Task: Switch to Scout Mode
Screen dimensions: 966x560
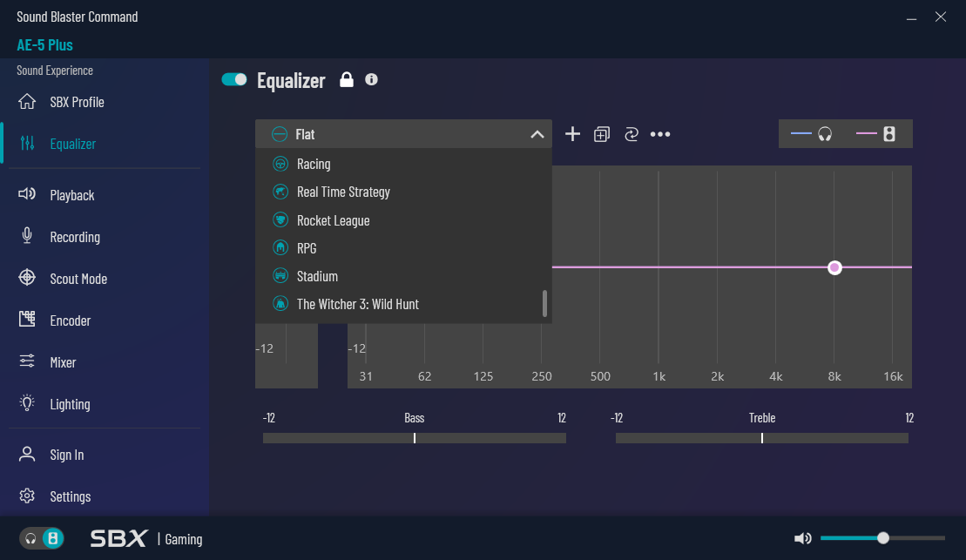Action: coord(78,279)
